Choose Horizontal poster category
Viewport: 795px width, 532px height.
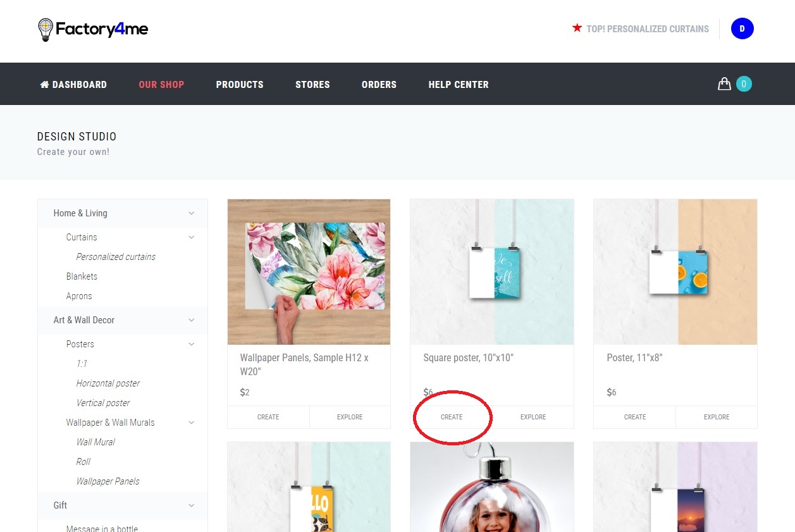tap(108, 383)
